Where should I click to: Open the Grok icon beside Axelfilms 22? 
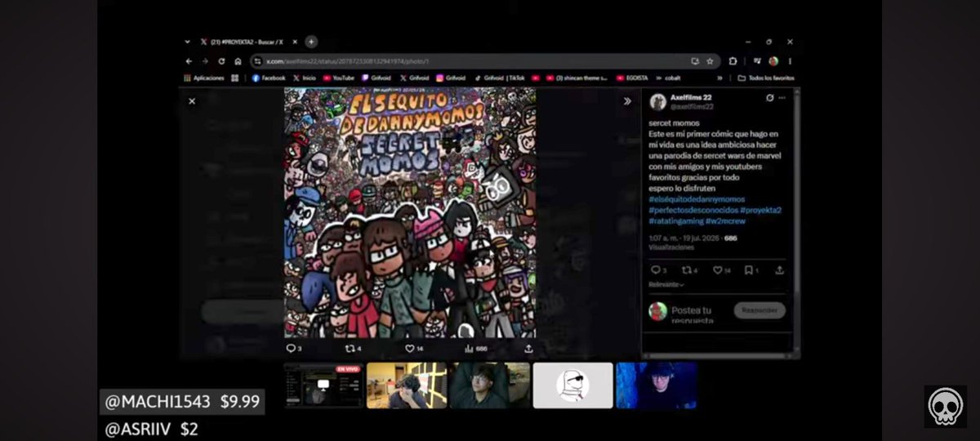pos(769,98)
